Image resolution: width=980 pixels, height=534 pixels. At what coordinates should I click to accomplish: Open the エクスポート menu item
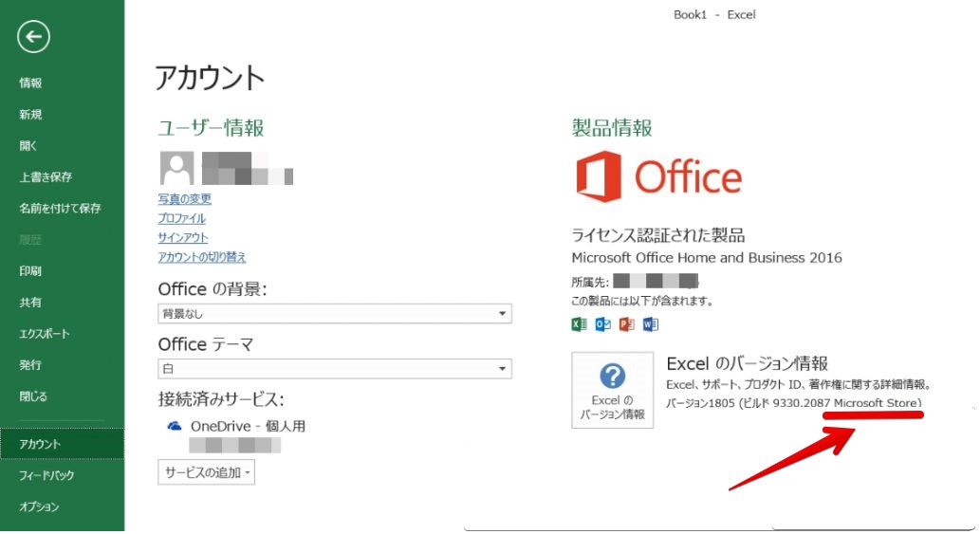point(45,334)
